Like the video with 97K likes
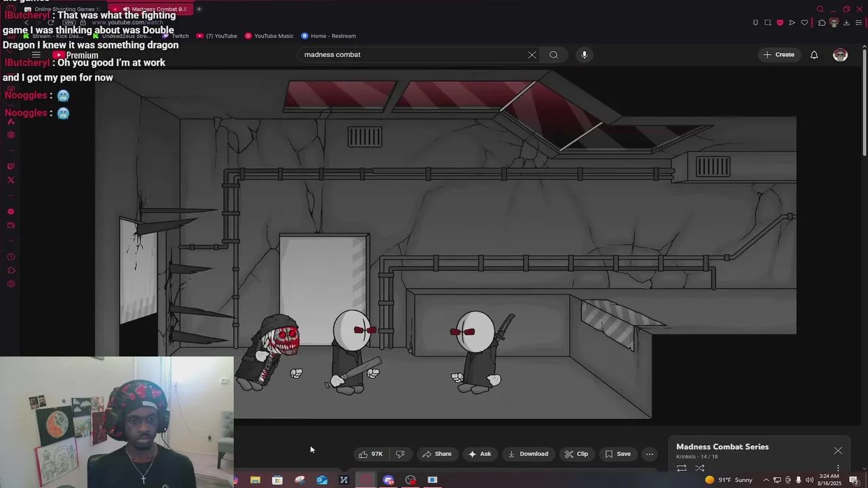 (371, 454)
